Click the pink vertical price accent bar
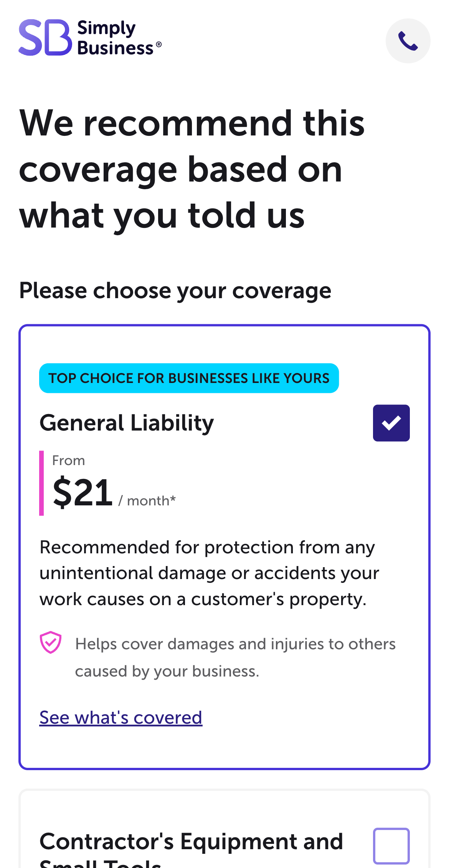Image resolution: width=449 pixels, height=868 pixels. point(41,483)
